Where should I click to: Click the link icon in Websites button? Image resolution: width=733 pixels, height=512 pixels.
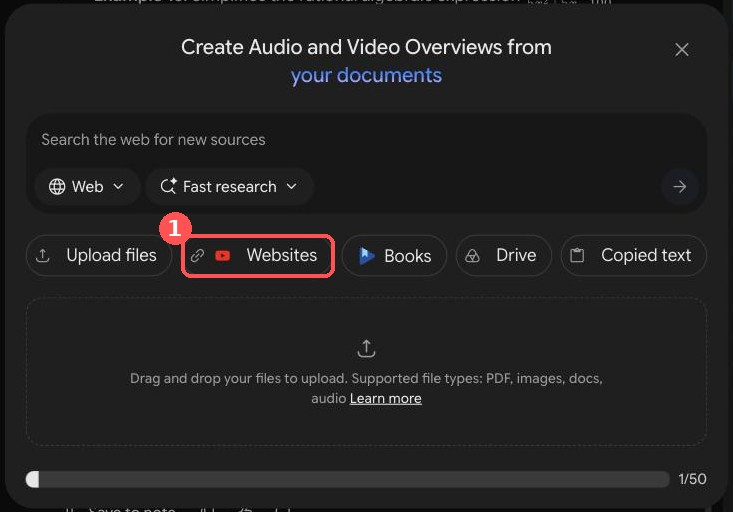tap(197, 255)
